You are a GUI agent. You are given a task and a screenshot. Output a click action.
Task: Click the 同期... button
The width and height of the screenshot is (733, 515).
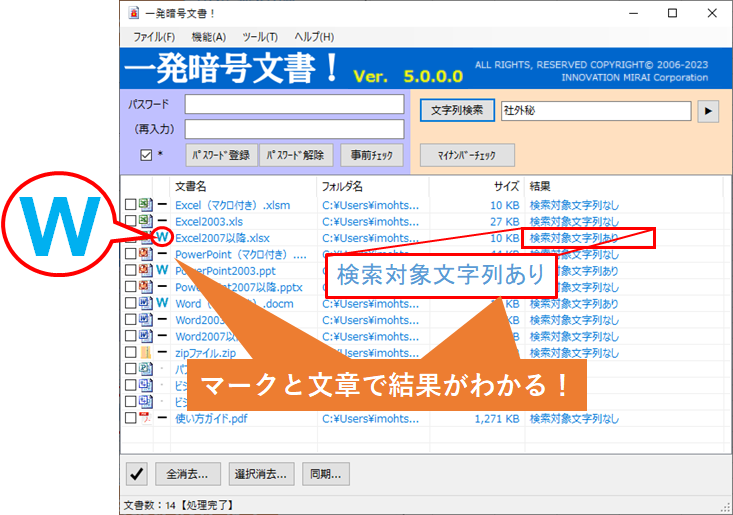[x=326, y=474]
